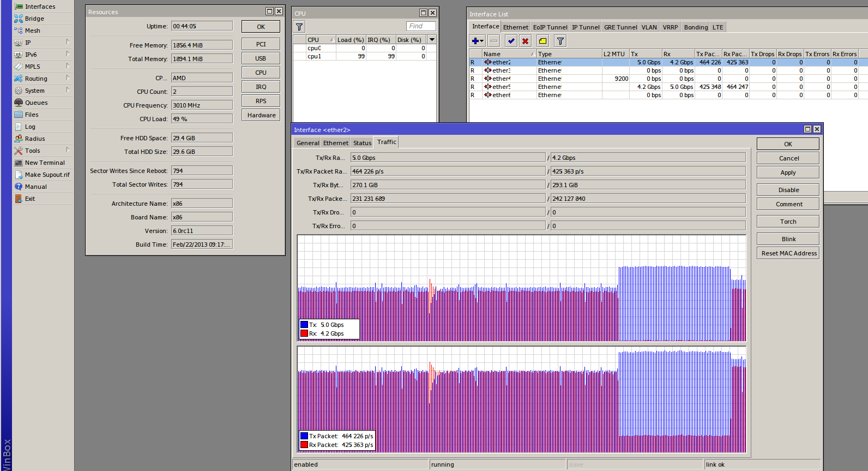Switch to the IP Tunnel tab
868x471 pixels.
pyautogui.click(x=586, y=27)
